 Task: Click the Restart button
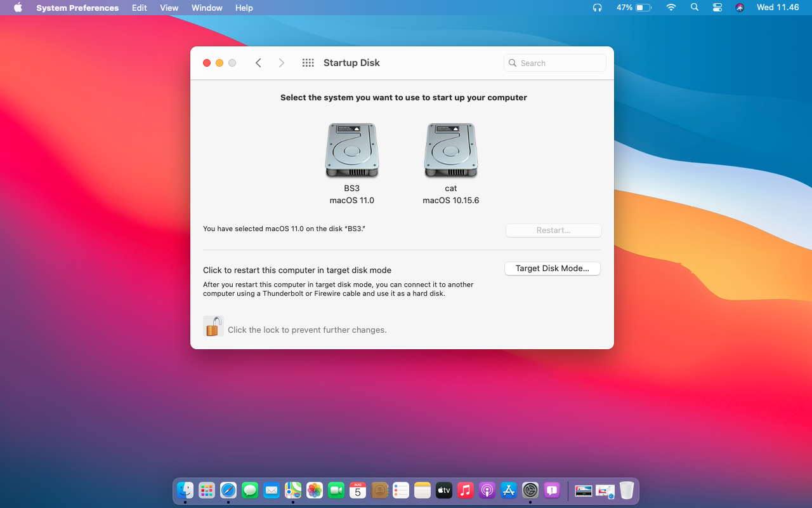click(x=553, y=231)
